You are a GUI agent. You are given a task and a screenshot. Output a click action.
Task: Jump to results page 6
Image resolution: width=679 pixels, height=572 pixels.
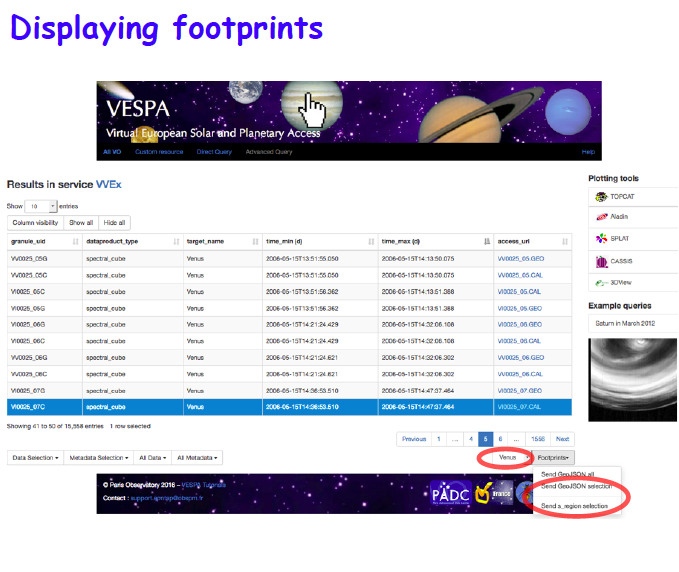click(500, 439)
